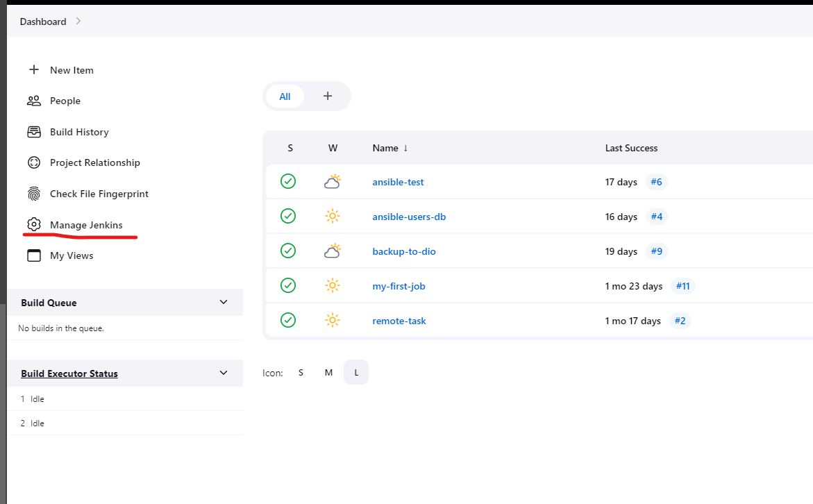The width and height of the screenshot is (813, 504).
Task: Open My Views in sidebar
Action: 72,255
